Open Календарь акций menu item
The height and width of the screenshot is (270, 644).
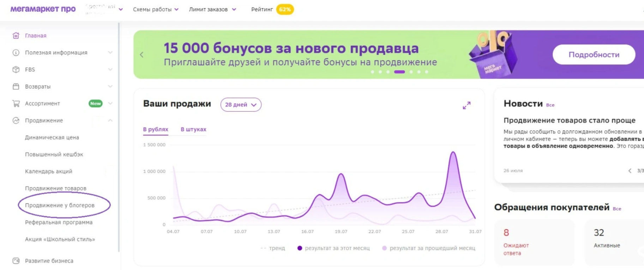[x=48, y=171]
